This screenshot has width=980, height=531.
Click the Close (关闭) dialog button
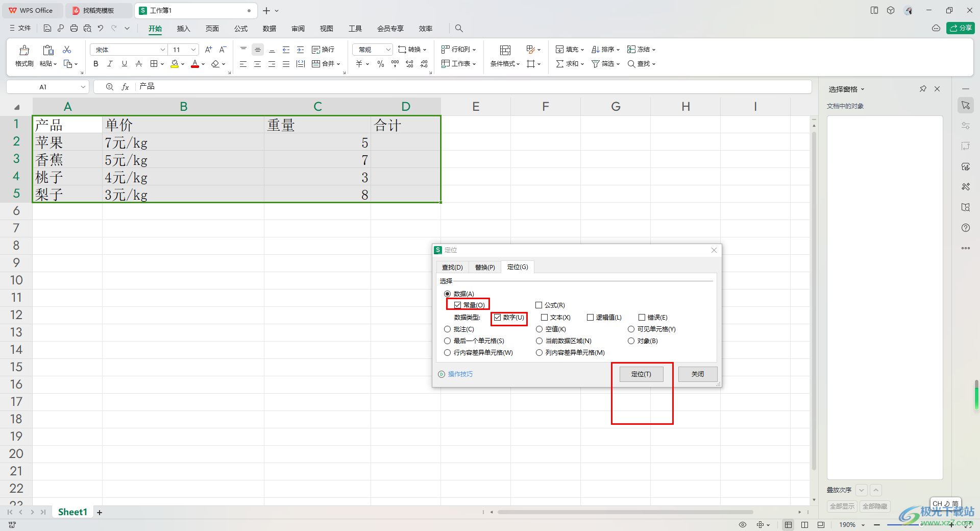click(x=698, y=374)
